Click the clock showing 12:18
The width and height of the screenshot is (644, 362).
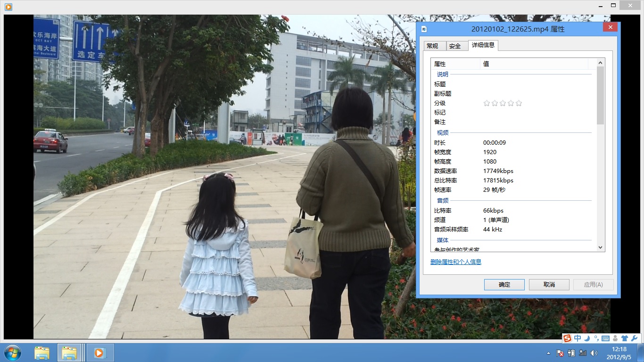[619, 349]
